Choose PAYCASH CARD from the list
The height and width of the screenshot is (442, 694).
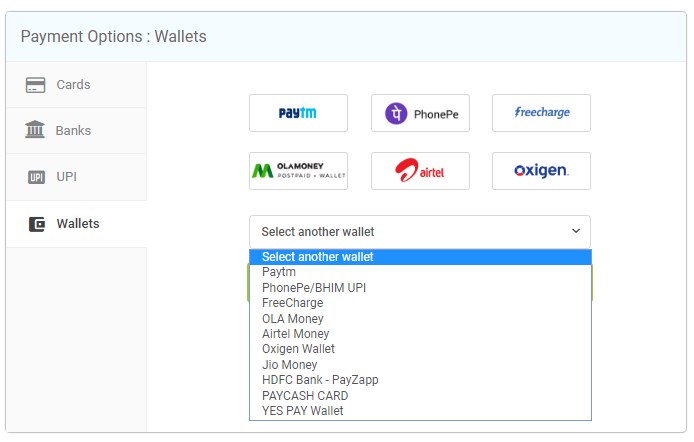[305, 396]
